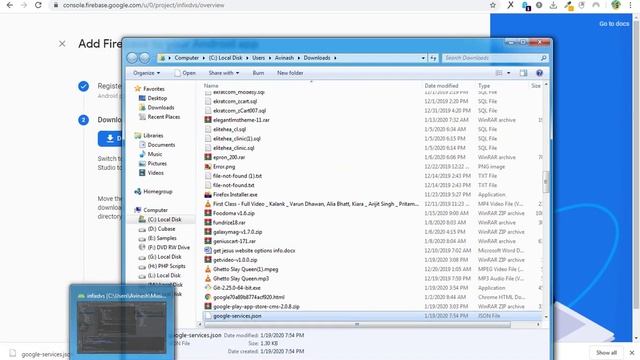Show the preview pane in Explorer
This screenshot has width=640, height=360.
tap(523, 73)
